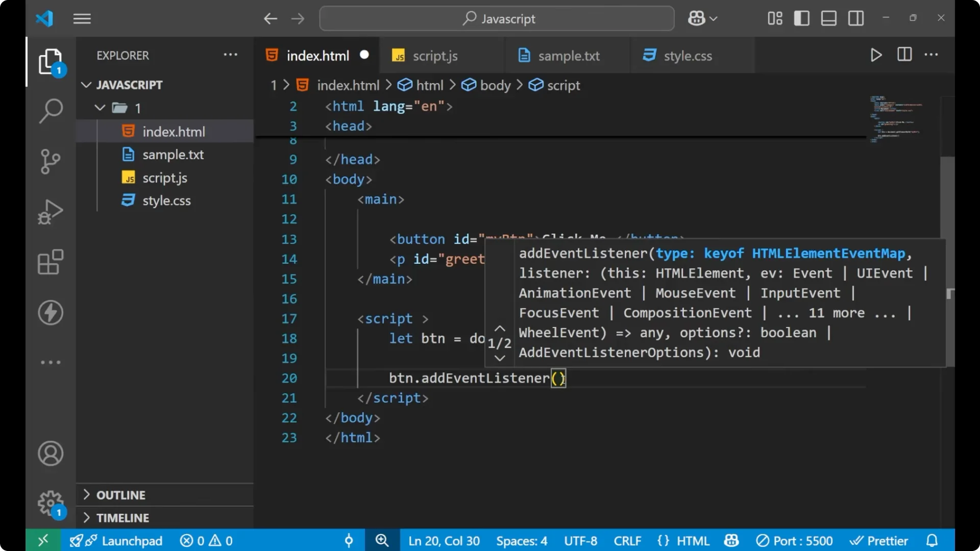Click Ln 20, Col 30 to go to line

pyautogui.click(x=443, y=540)
